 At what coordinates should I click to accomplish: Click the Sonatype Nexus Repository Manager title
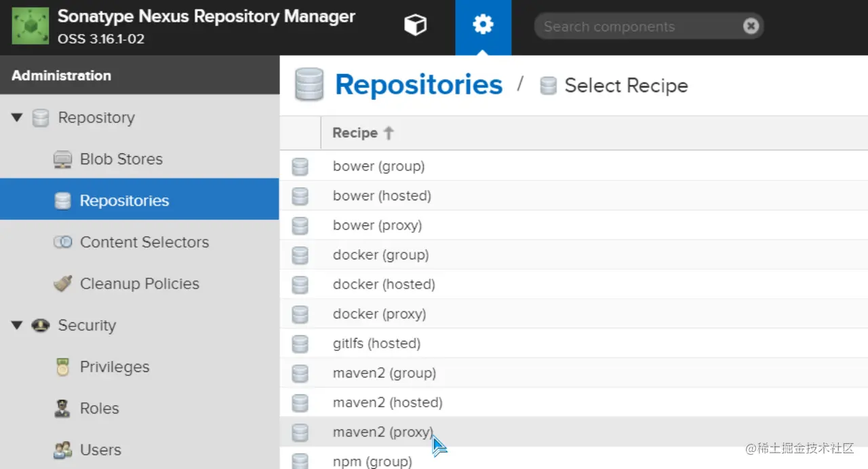pyautogui.click(x=206, y=17)
